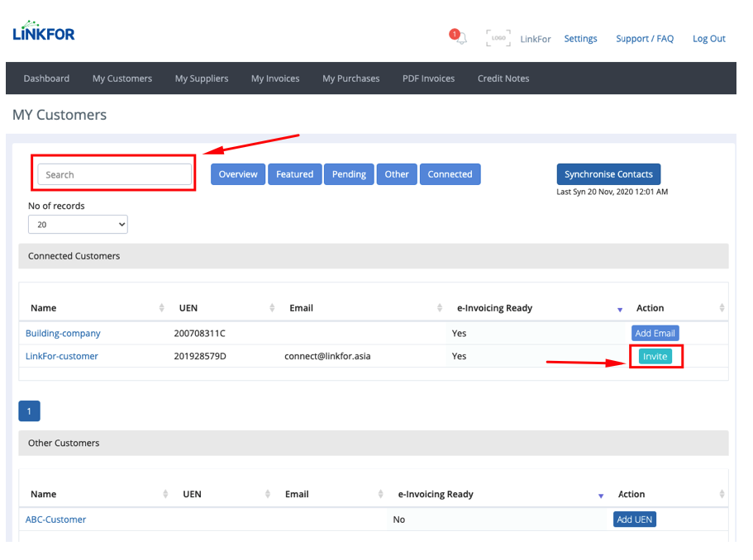Image resolution: width=753 pixels, height=560 pixels.
Task: Select the Pending filter tab
Action: pyautogui.click(x=349, y=174)
